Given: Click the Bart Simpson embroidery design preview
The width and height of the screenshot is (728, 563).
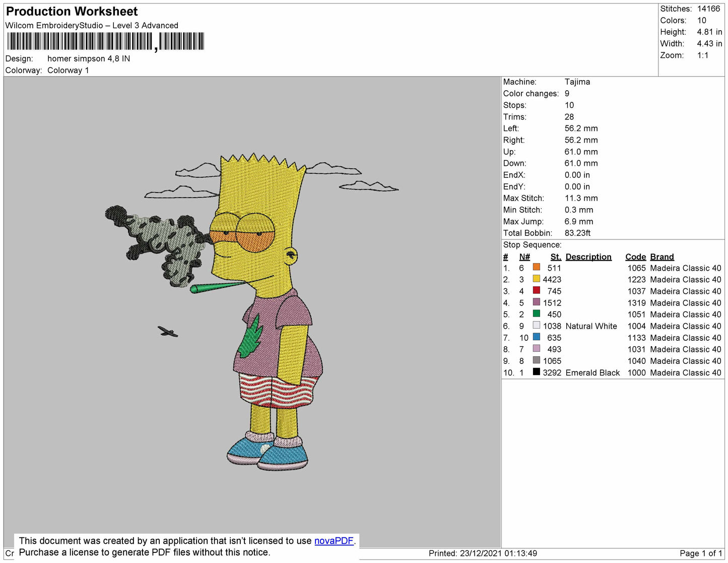Looking at the screenshot, I should (252, 312).
